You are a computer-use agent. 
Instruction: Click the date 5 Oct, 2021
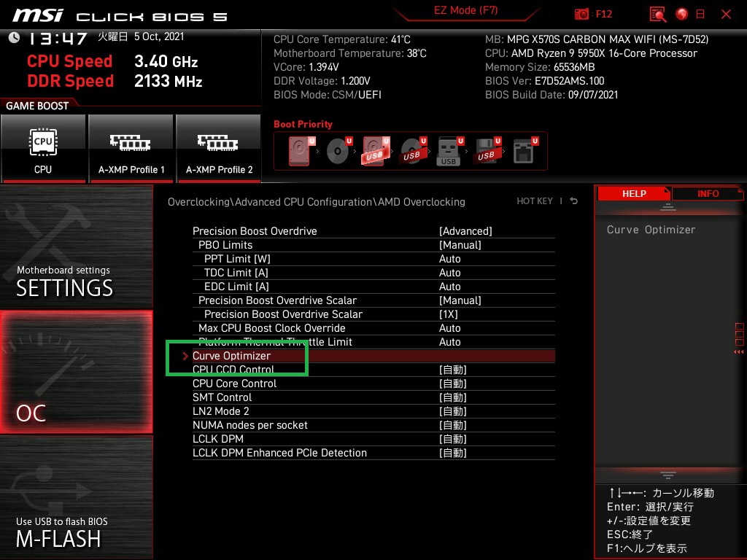(159, 36)
